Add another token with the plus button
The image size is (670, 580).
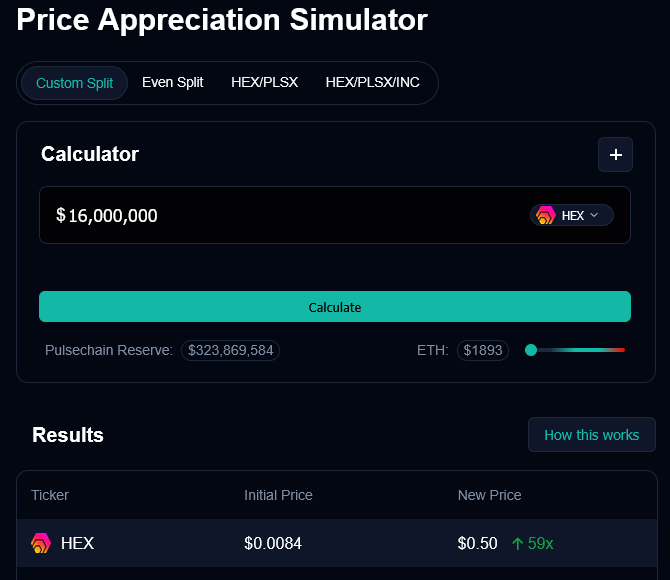615,154
